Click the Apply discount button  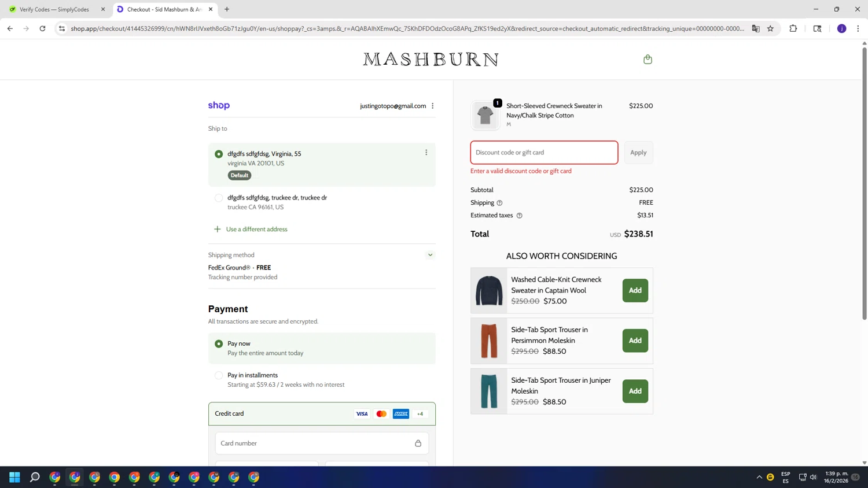coord(638,153)
